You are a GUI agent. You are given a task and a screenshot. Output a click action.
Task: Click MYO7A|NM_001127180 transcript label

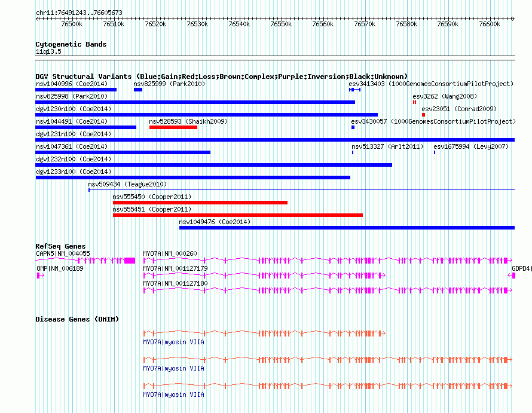175,283
